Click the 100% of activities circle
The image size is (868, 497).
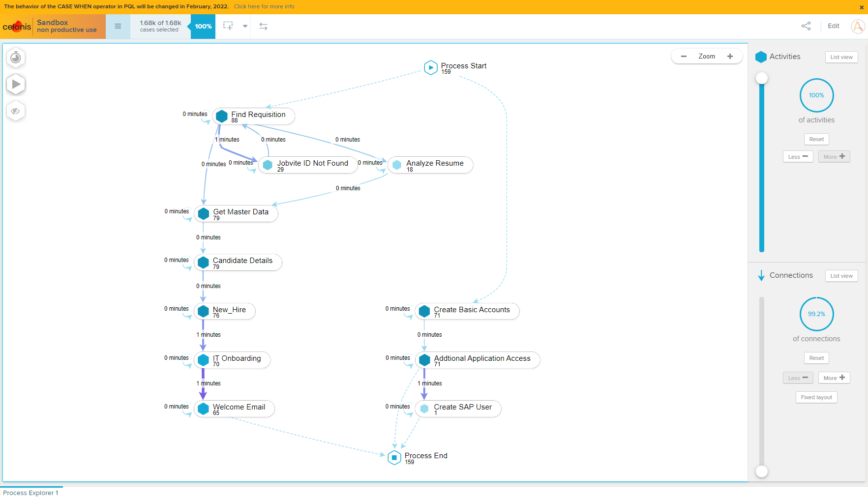pos(816,95)
